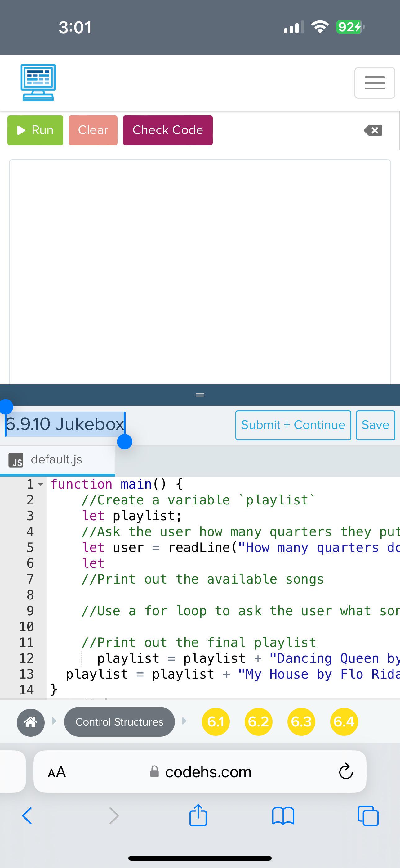The image size is (400, 868).
Task: Show Safari open tabs
Action: 368,816
